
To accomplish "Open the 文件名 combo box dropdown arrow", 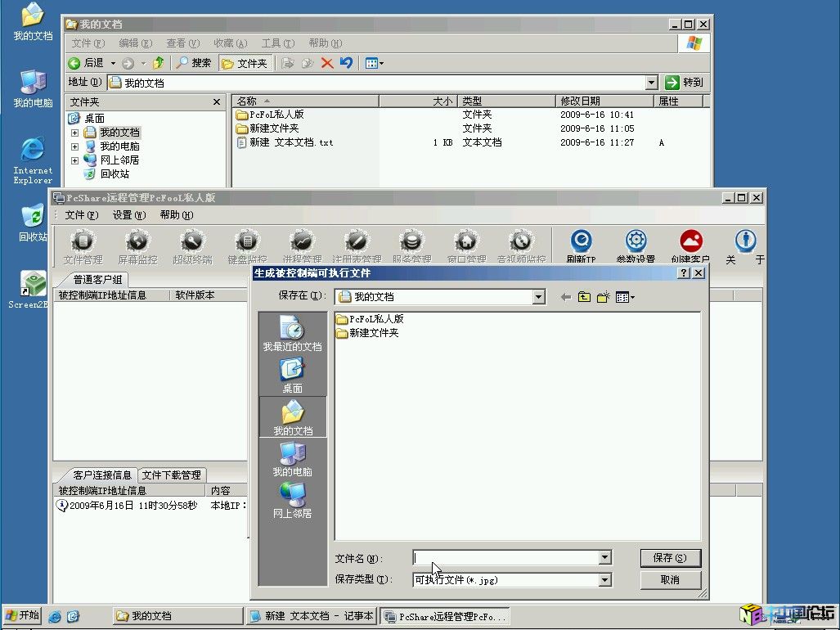I will coord(604,558).
